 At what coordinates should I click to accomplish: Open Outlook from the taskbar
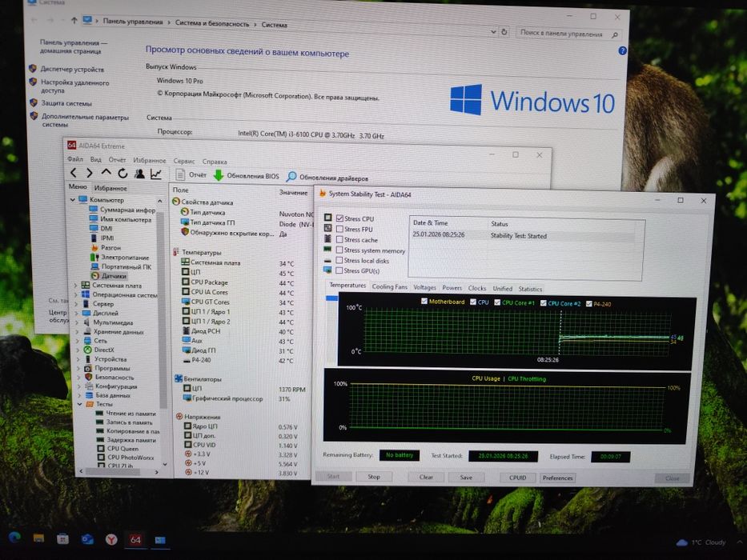[86, 539]
